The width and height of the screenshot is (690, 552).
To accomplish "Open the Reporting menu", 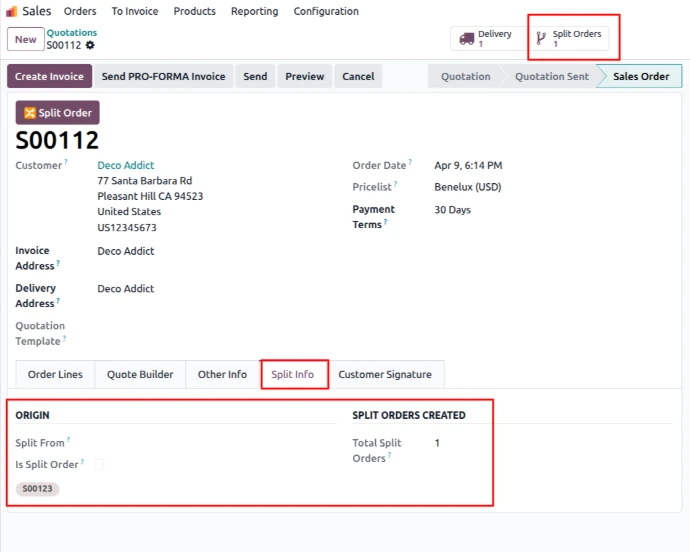I will tap(254, 12).
